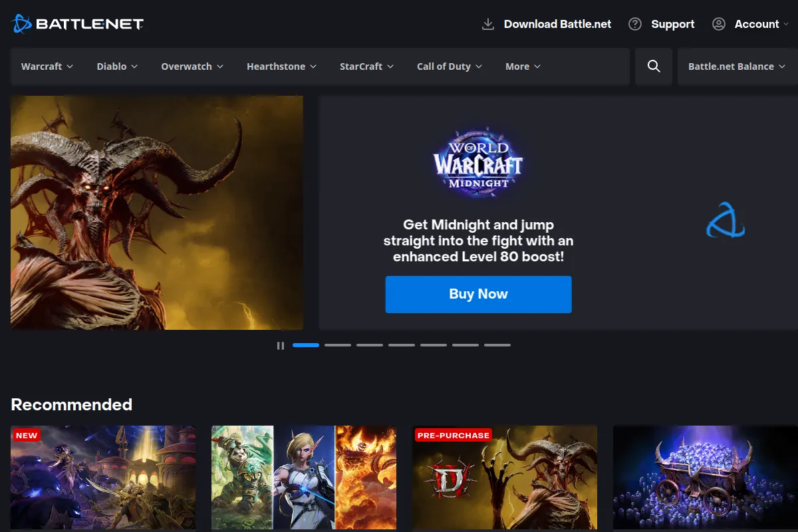Click the Battle.net logo in the header
This screenshot has height=532, width=798.
(76, 23)
